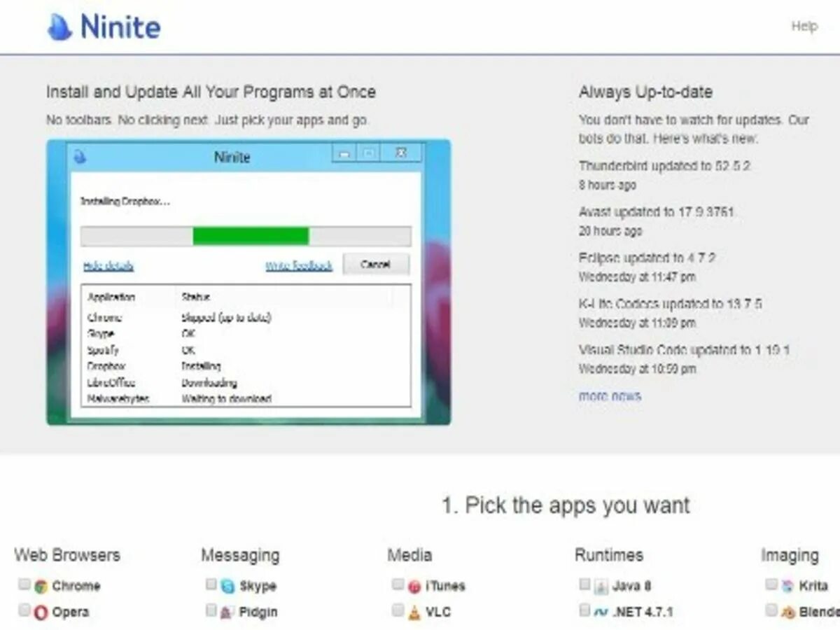Tick the Blender checkbox
The height and width of the screenshot is (630, 840).
(771, 610)
